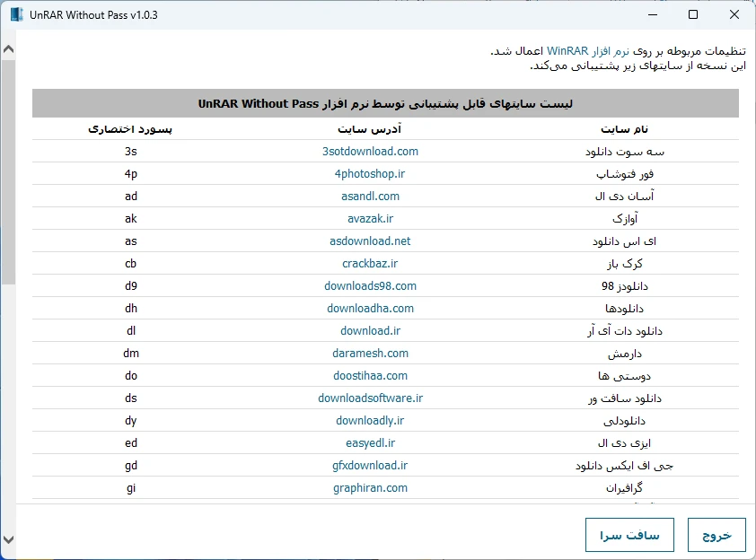This screenshot has height=560, width=756.
Task: Click the doostihaa.com link
Action: coord(370,376)
